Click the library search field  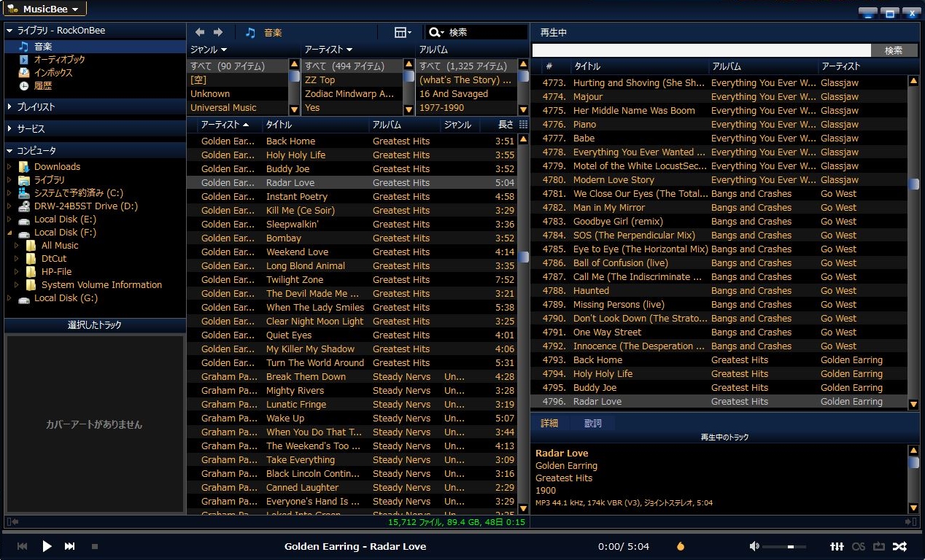point(487,32)
